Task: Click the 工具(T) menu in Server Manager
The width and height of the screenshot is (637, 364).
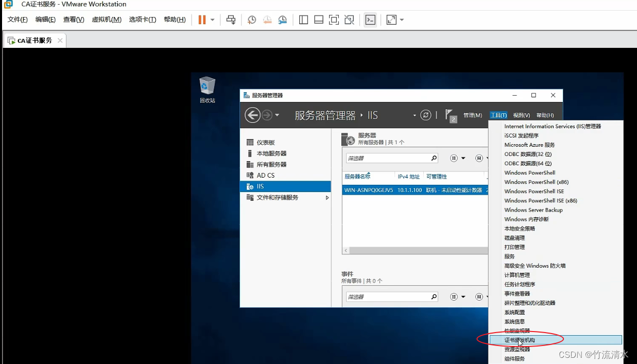Action: pyautogui.click(x=498, y=115)
